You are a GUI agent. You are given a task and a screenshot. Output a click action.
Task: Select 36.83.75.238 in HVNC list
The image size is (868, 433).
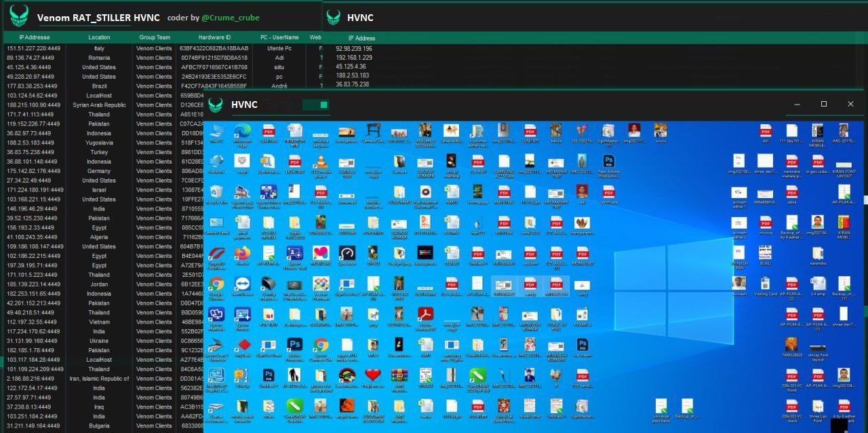[x=352, y=84]
